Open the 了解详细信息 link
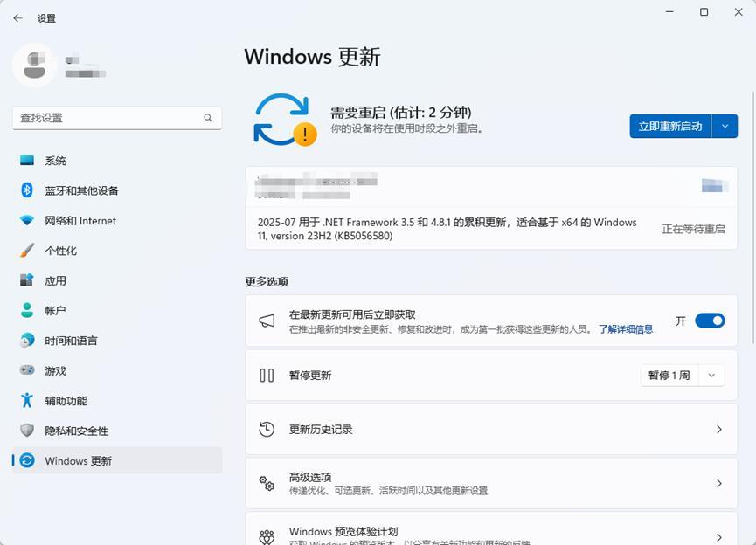Viewport: 756px width, 545px height. [626, 329]
